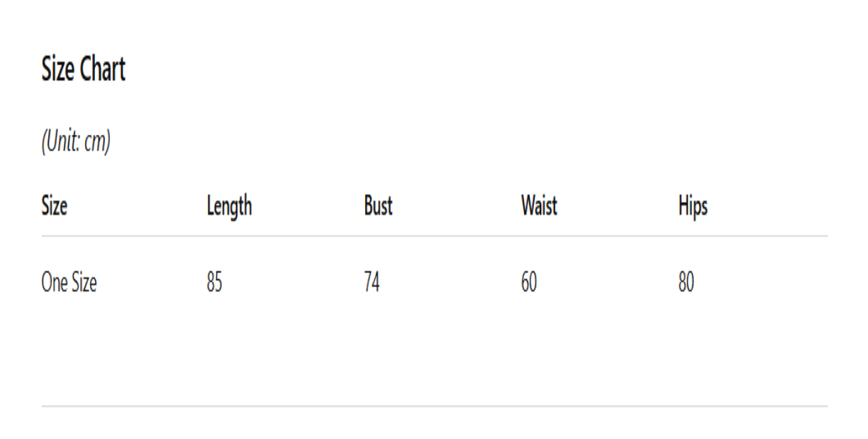The width and height of the screenshot is (868, 439).
Task: Select the Length column header
Action: [229, 206]
